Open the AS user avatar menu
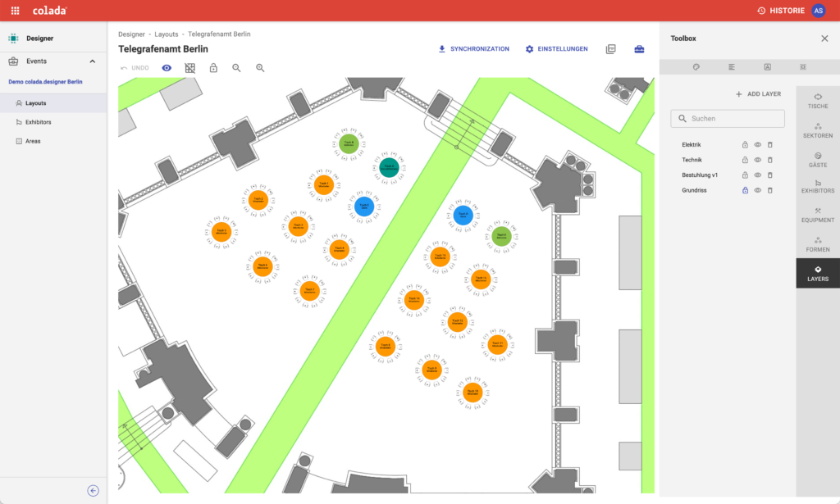Screen dimensions: 840x504 coord(818,11)
